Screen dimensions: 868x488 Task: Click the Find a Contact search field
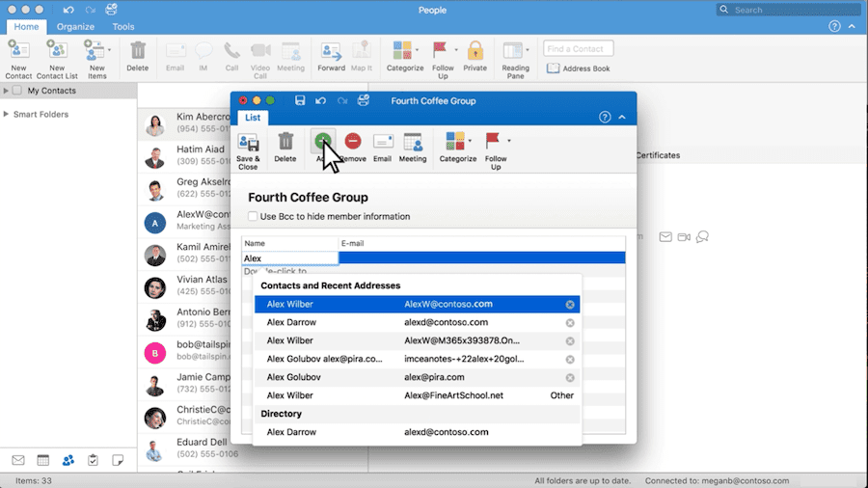pyautogui.click(x=577, y=48)
